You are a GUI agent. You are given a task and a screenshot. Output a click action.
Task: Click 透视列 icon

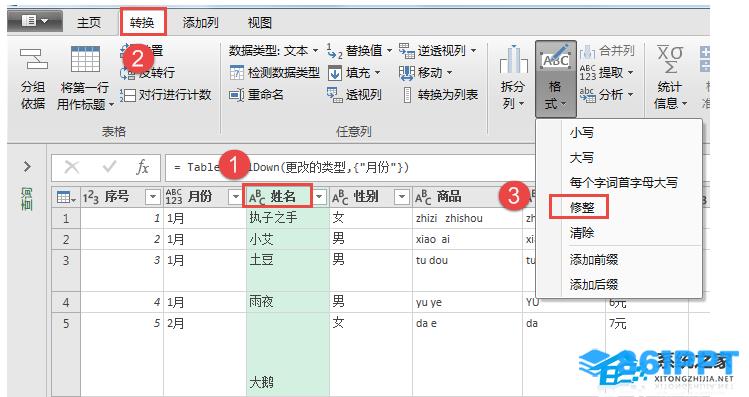(335, 95)
